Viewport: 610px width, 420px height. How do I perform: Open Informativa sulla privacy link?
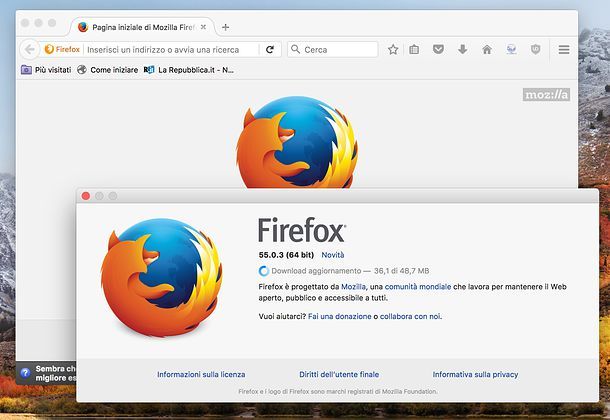475,374
